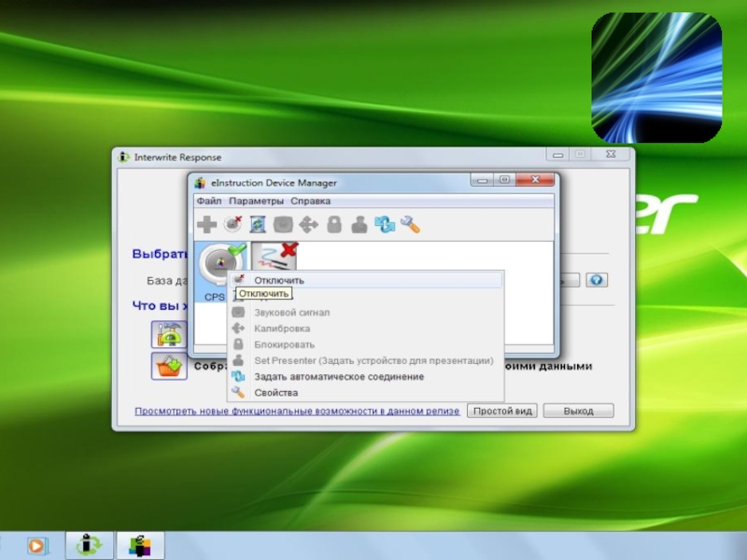747x560 pixels.
Task: Click the Простой вид button
Action: point(501,411)
